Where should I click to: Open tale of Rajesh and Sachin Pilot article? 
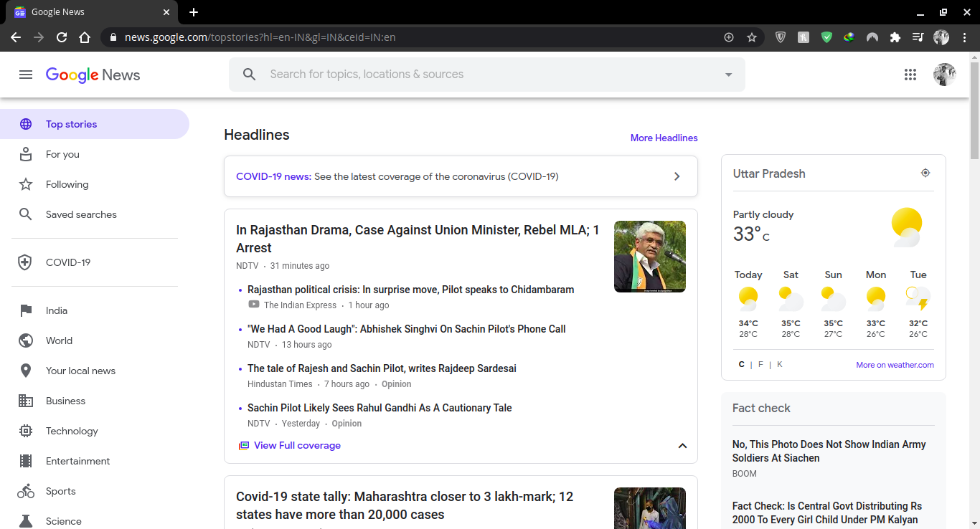tap(382, 368)
